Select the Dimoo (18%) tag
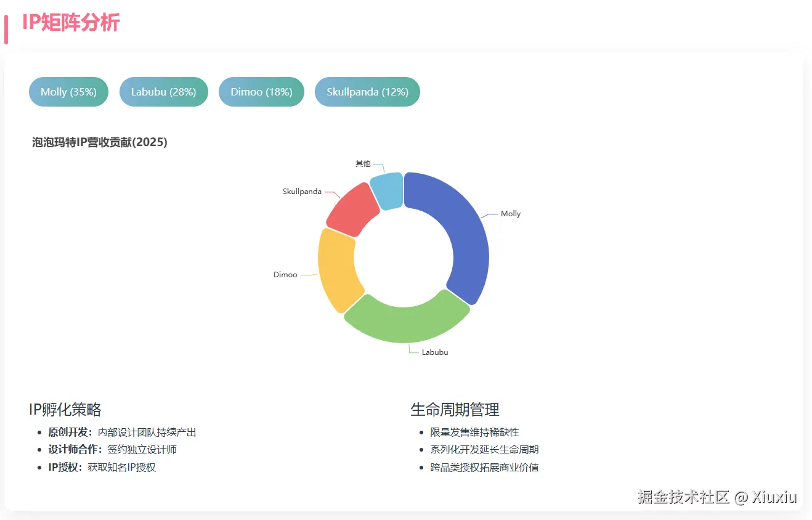The image size is (812, 520). pos(261,92)
